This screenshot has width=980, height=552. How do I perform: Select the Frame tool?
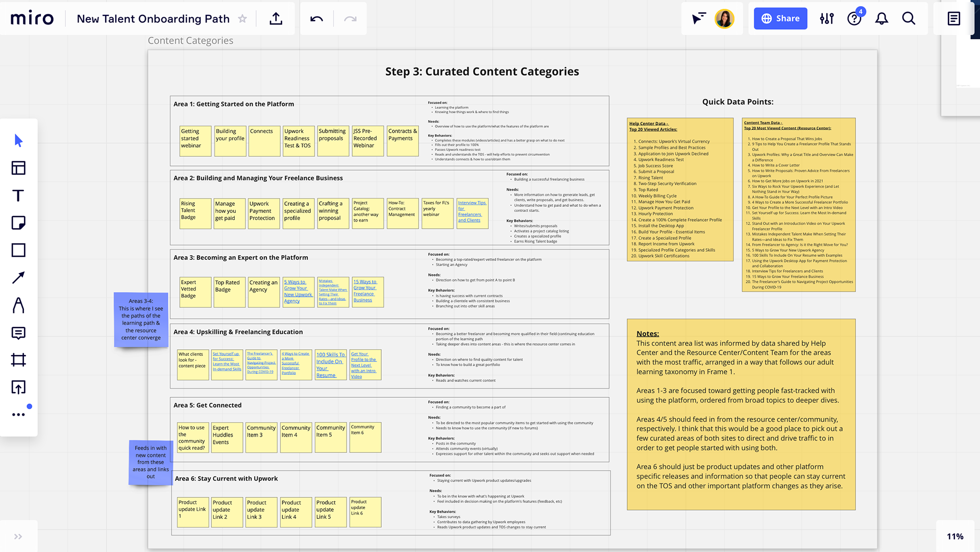click(x=18, y=360)
